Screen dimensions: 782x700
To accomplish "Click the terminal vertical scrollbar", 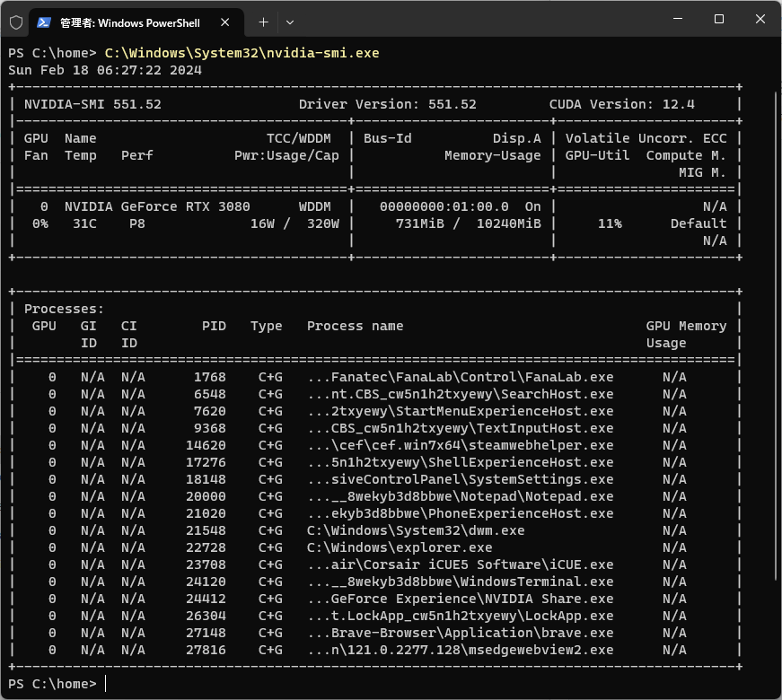I will [777, 337].
